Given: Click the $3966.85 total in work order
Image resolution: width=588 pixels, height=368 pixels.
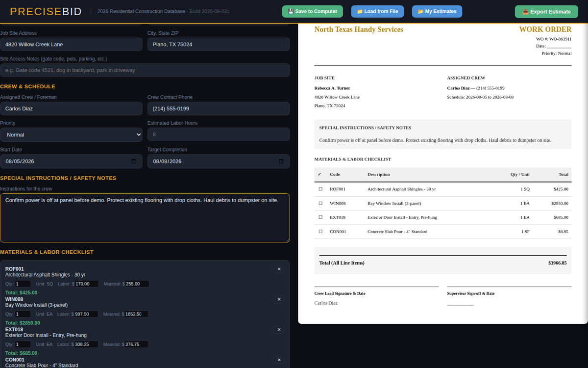Looking at the screenshot, I should pos(557,263).
